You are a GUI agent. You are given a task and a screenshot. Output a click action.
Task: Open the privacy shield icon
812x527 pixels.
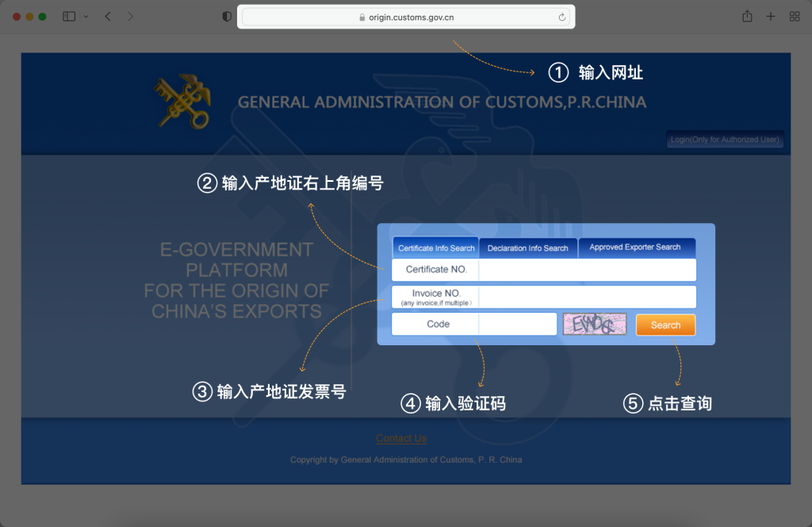click(x=227, y=17)
